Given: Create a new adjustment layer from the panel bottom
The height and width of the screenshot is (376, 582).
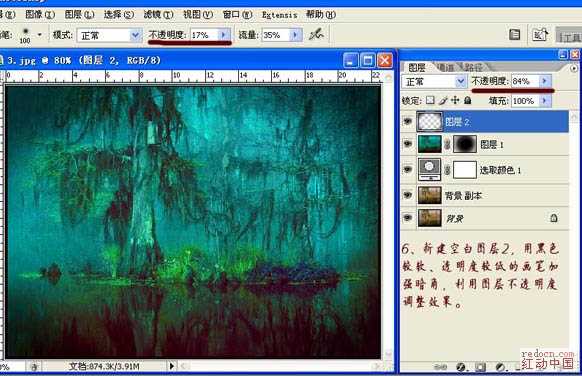Looking at the screenshot, I should pyautogui.click(x=500, y=367).
